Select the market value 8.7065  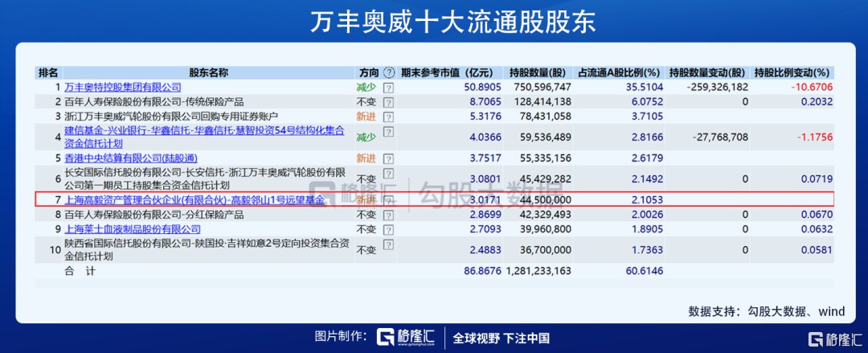(x=484, y=102)
